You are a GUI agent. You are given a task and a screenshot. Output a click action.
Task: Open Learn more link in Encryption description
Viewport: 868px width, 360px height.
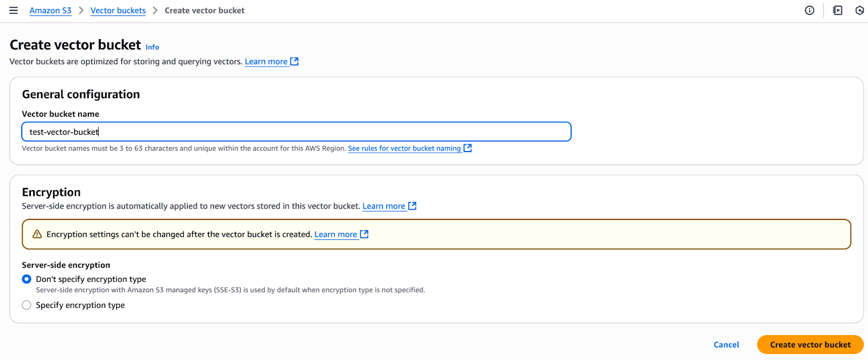[384, 206]
